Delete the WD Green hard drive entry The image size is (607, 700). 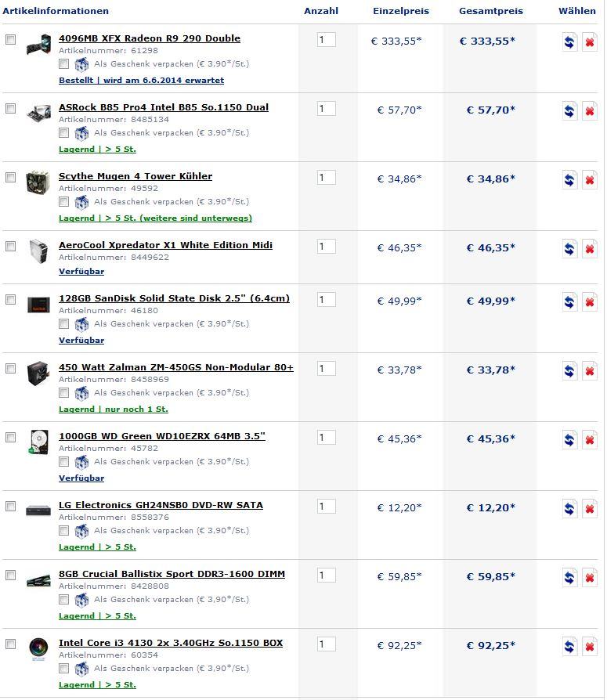click(589, 440)
